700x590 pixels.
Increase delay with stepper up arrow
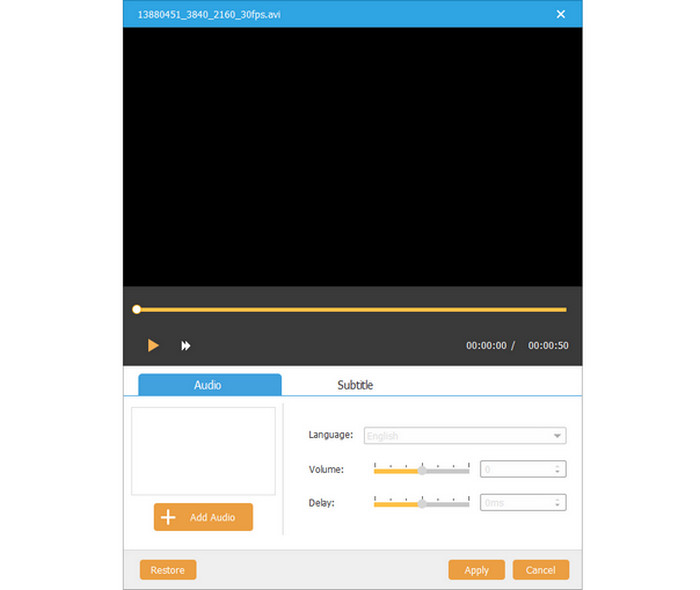click(557, 500)
